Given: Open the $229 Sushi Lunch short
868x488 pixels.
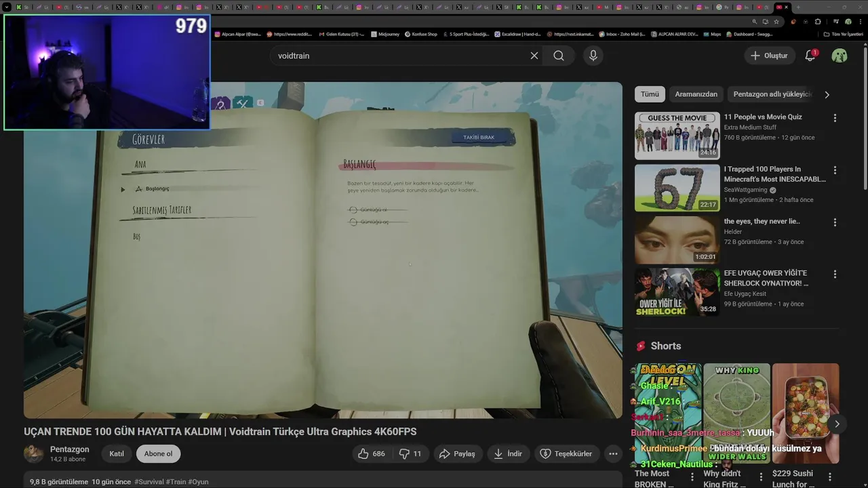Looking at the screenshot, I should 806,413.
